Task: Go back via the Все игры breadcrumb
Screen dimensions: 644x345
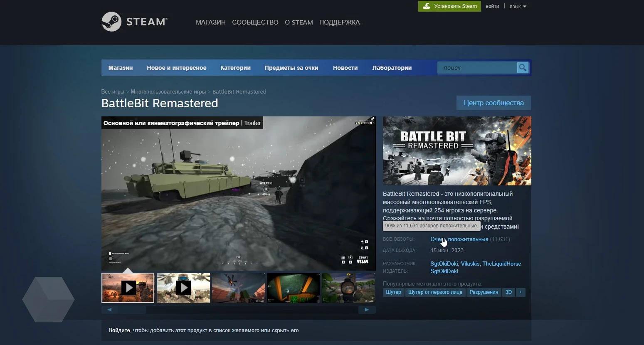Action: (112, 91)
